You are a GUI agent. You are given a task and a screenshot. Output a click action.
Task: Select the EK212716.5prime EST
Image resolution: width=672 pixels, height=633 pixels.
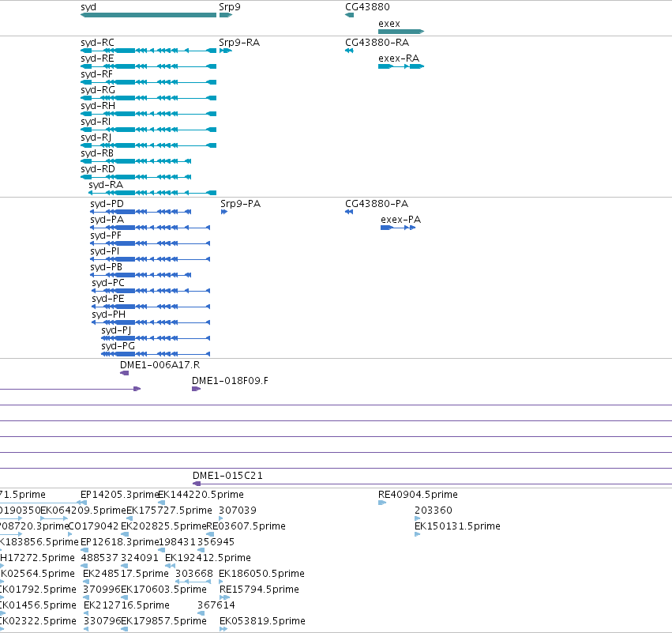pyautogui.click(x=86, y=613)
